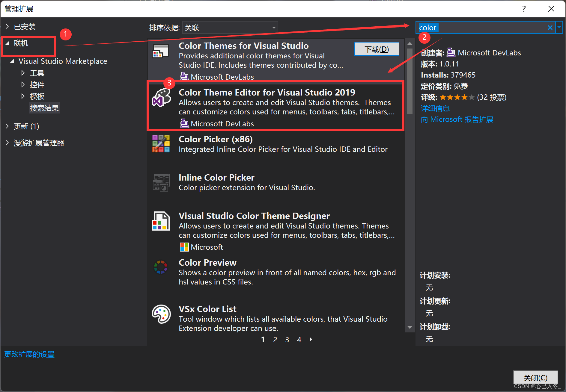Click Visual Studio Marketplace tree label
Viewport: 566px width, 392px height.
pos(63,61)
